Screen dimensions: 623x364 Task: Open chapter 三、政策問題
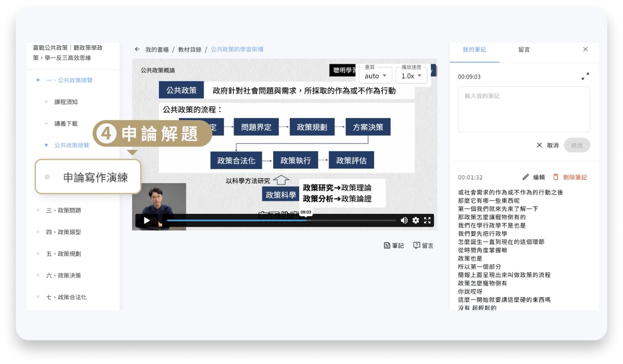(63, 211)
